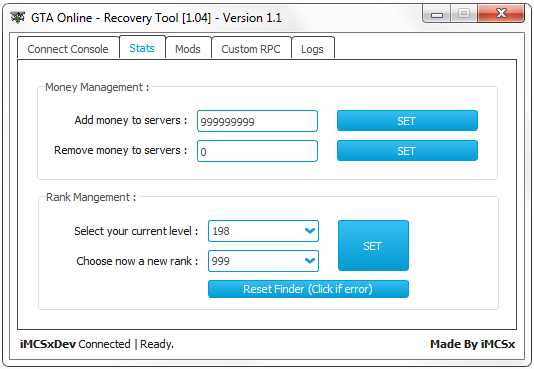
Task: Open the Logs tab
Action: pyautogui.click(x=313, y=48)
